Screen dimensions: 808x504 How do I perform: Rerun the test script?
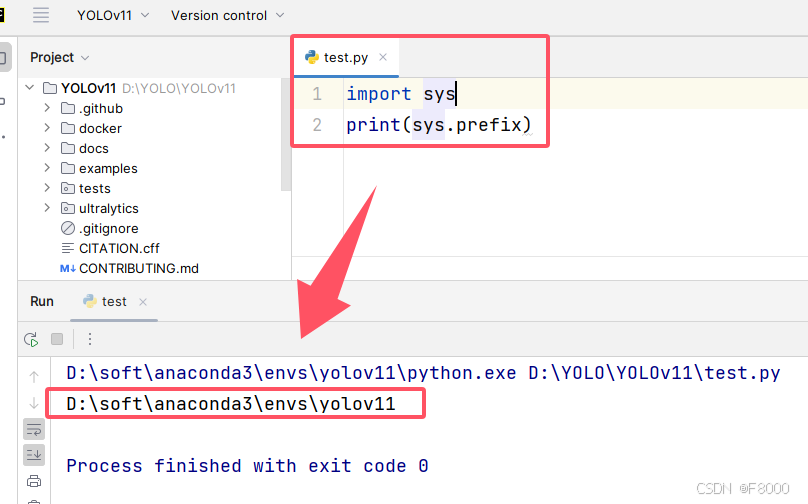(31, 339)
